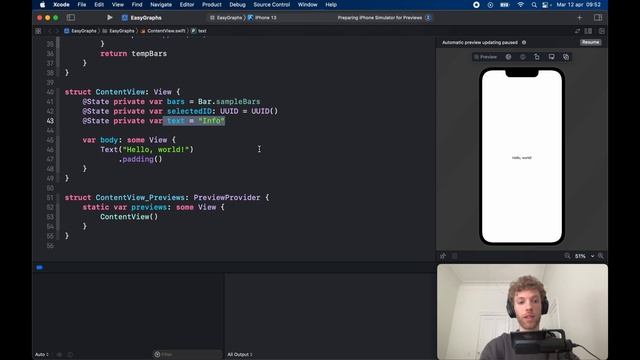Viewport: 640px width, 360px height.
Task: Open the Source Control menu
Action: point(271,5)
